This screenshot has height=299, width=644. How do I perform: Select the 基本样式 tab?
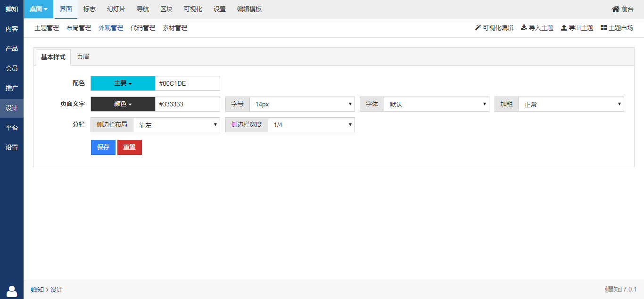coord(53,57)
